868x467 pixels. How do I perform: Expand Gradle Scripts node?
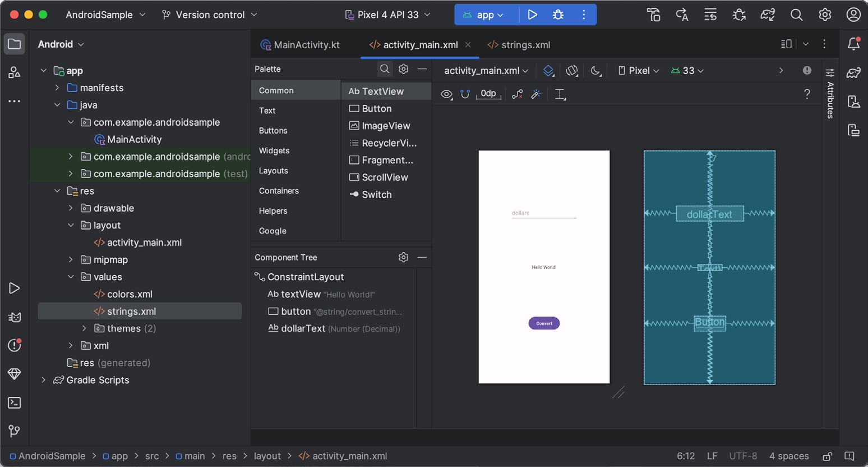point(43,380)
